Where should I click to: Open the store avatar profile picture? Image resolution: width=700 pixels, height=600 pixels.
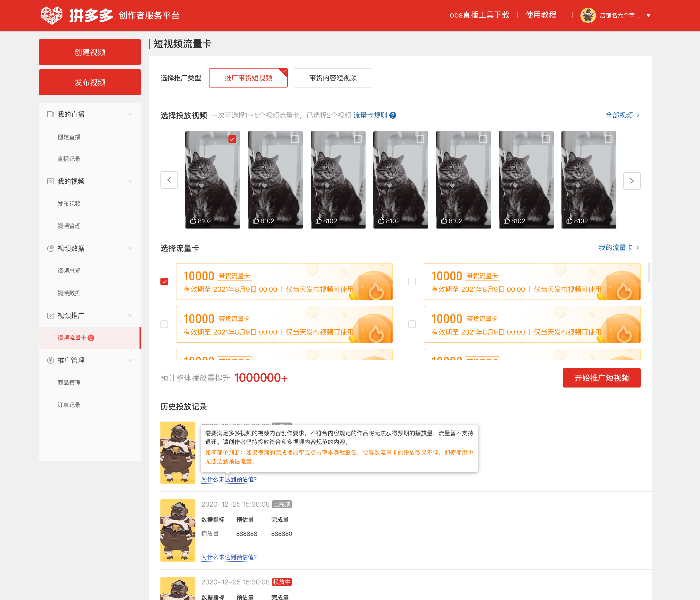(x=588, y=16)
